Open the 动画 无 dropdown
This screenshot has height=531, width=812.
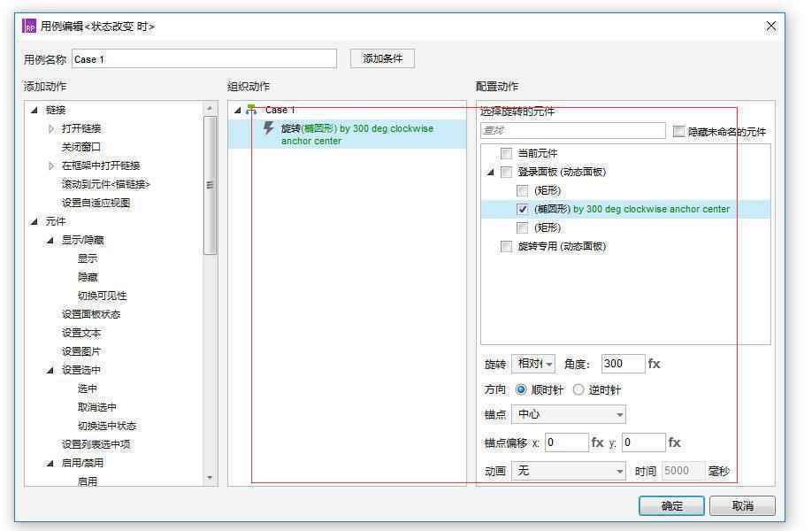569,471
